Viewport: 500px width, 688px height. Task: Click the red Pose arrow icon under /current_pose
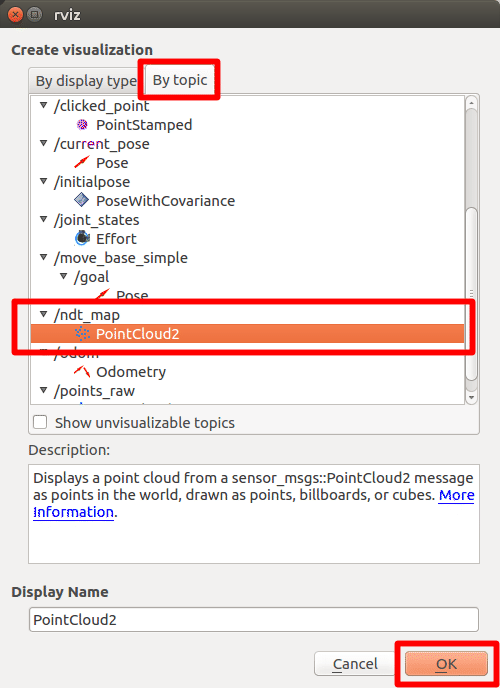tap(82, 162)
